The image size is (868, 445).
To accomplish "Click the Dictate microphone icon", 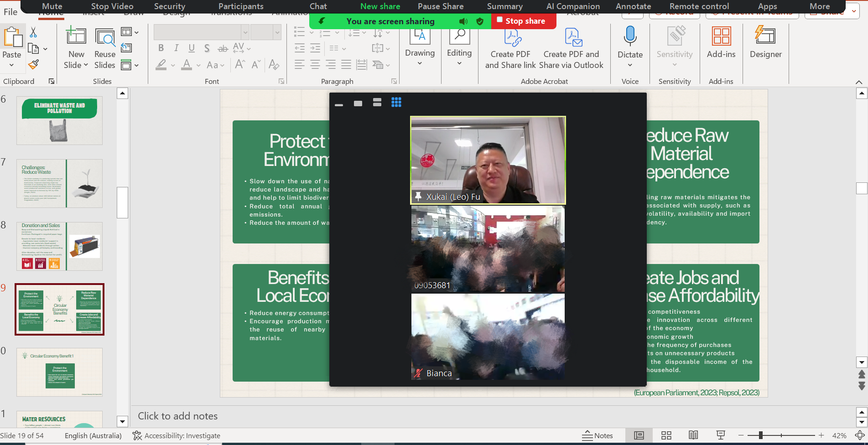I will point(630,36).
